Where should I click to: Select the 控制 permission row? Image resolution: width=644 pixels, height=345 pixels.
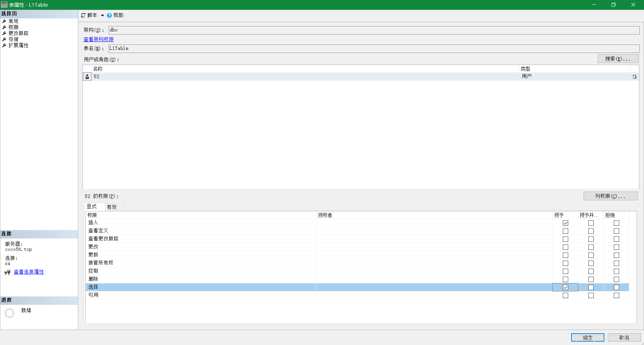click(357, 271)
